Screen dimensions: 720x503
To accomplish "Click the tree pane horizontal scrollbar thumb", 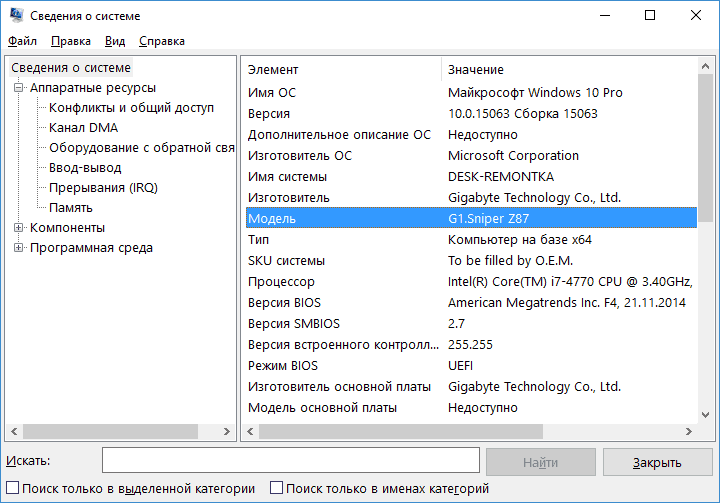I will coord(111,431).
